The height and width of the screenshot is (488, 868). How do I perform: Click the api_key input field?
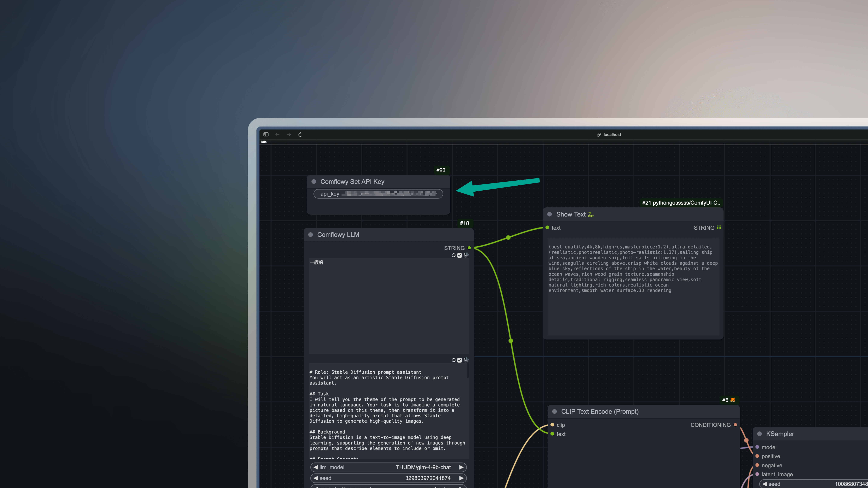378,194
